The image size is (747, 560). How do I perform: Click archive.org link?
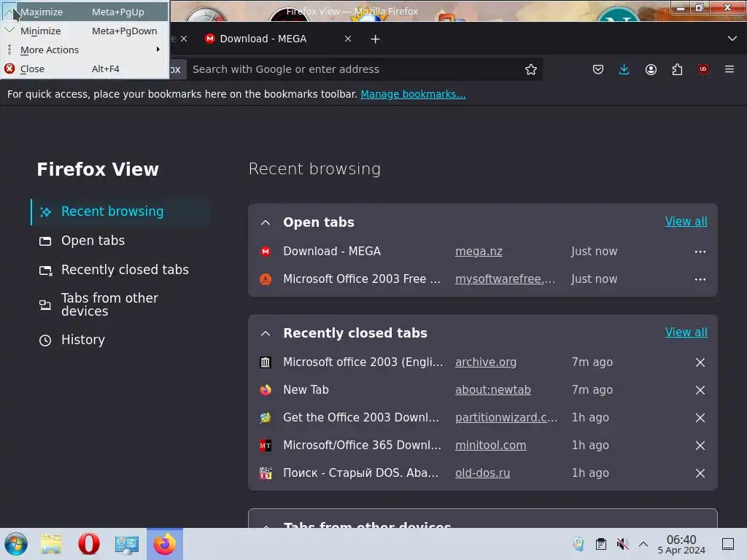485,362
